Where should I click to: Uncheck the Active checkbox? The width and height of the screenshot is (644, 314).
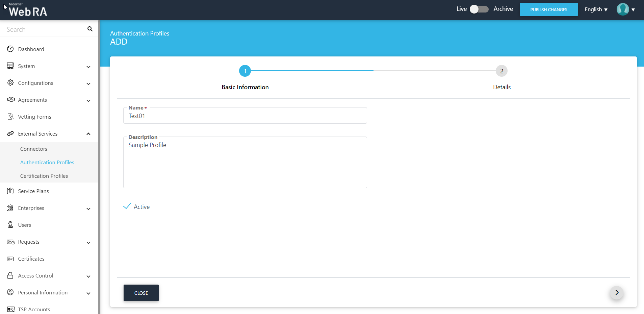click(x=127, y=207)
